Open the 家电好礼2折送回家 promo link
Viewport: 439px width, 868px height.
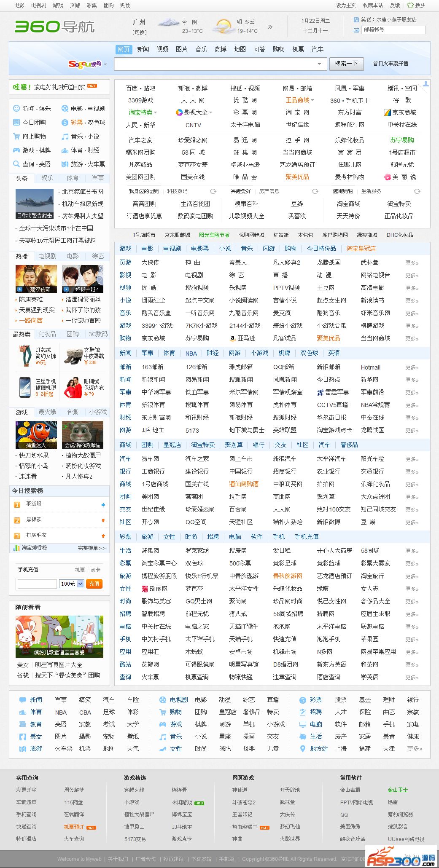pyautogui.click(x=59, y=87)
